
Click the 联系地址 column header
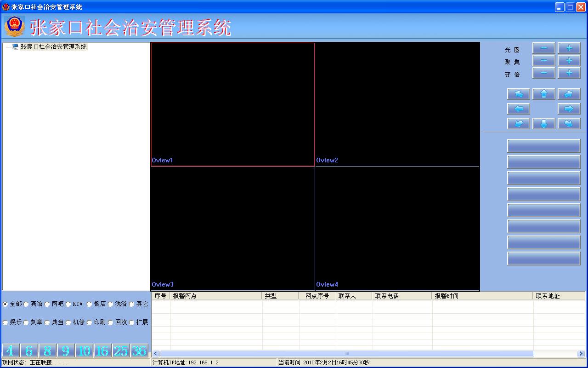(559, 296)
